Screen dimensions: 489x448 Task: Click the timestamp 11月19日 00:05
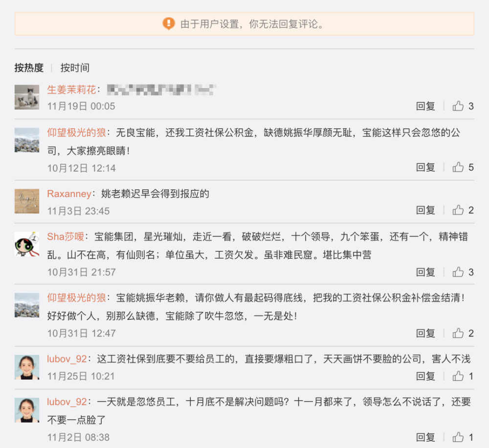(81, 107)
